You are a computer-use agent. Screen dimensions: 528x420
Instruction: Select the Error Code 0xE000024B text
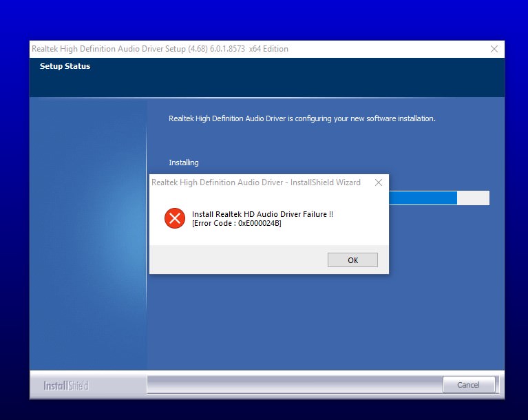[237, 223]
